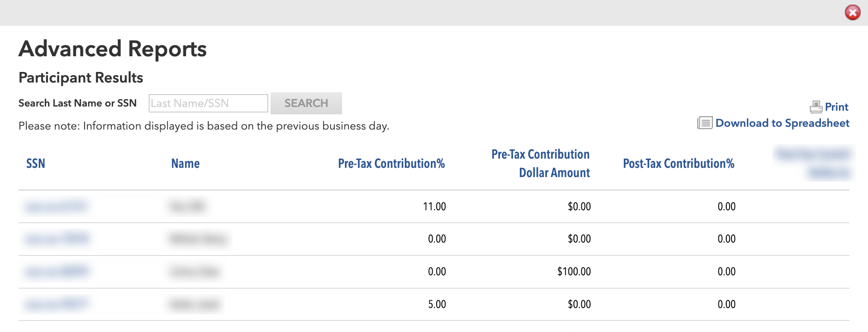Screen dimensions: 868x332
Task: Click the spreadsheet download icon
Action: pos(705,123)
